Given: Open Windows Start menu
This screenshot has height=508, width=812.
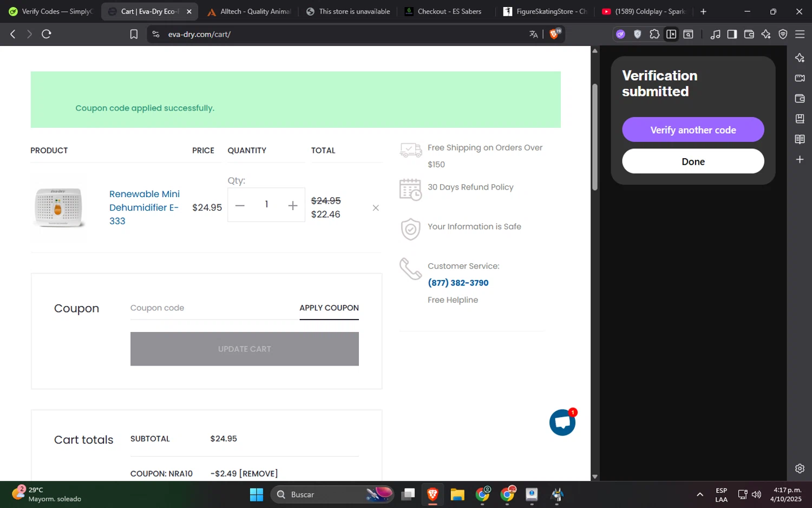Looking at the screenshot, I should pyautogui.click(x=256, y=494).
